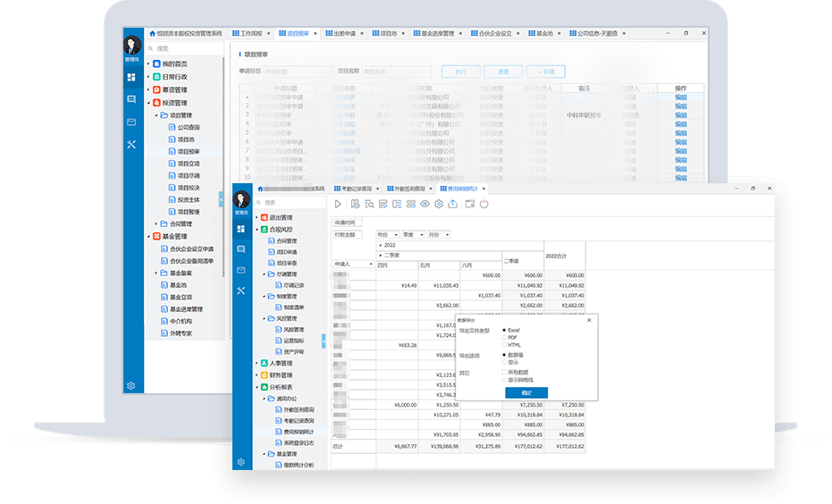The width and height of the screenshot is (832, 504).
Task: Click search box in front window sidebar
Action: pos(290,203)
